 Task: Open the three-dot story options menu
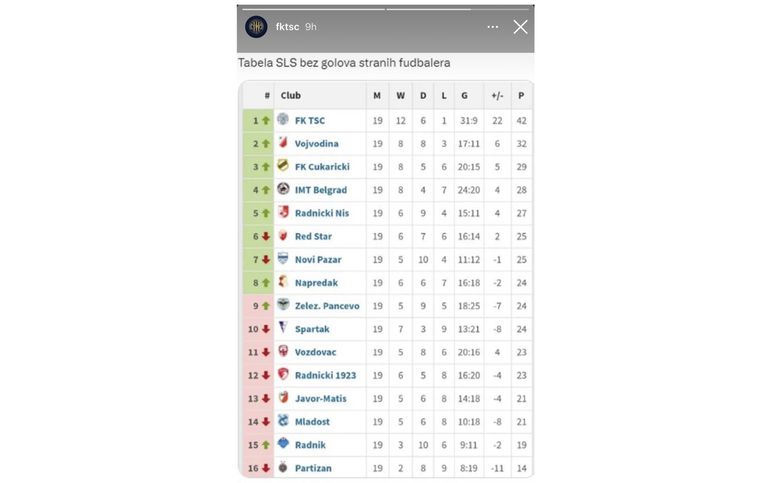pos(493,27)
